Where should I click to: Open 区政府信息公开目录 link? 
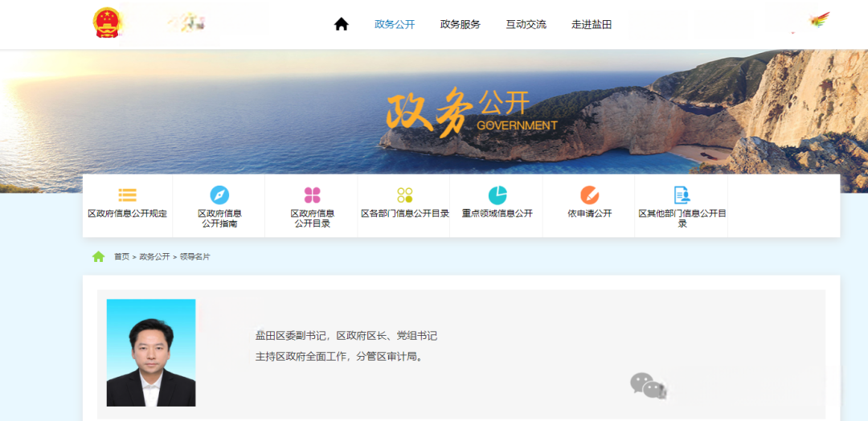pos(312,219)
